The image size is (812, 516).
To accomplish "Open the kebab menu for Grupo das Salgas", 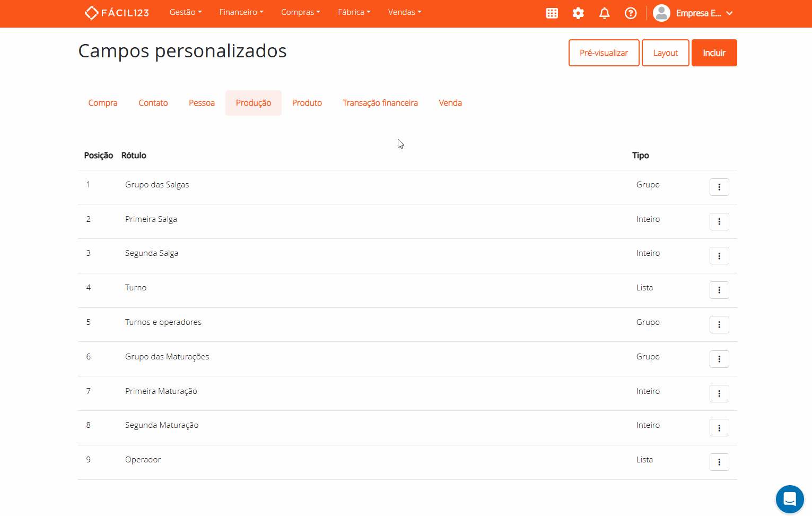I will (x=719, y=187).
